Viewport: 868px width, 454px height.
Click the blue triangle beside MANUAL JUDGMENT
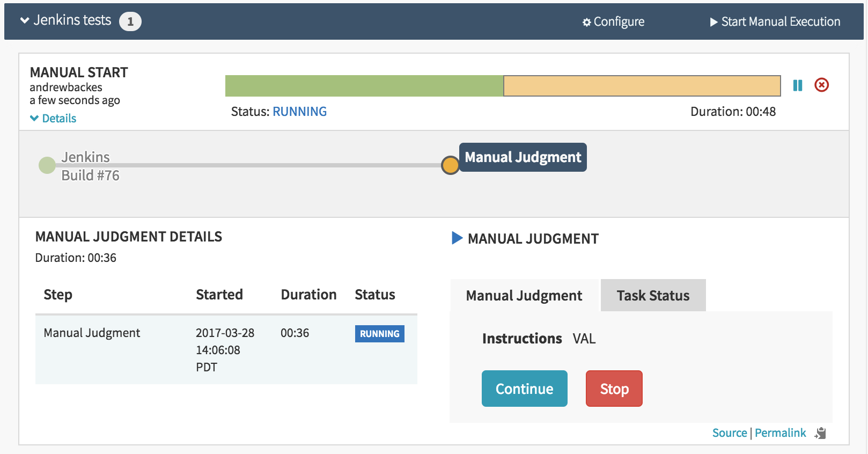(x=457, y=238)
